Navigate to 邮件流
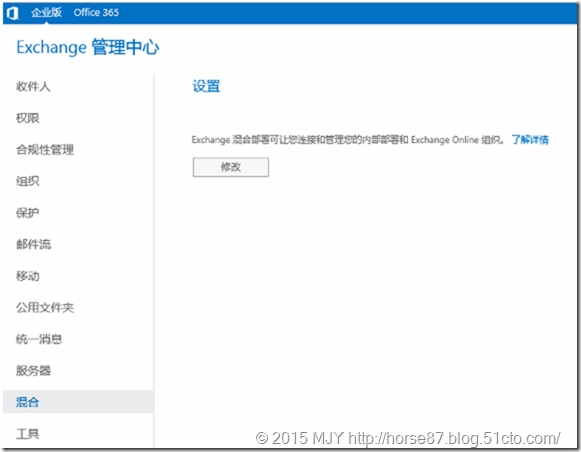 tap(33, 244)
